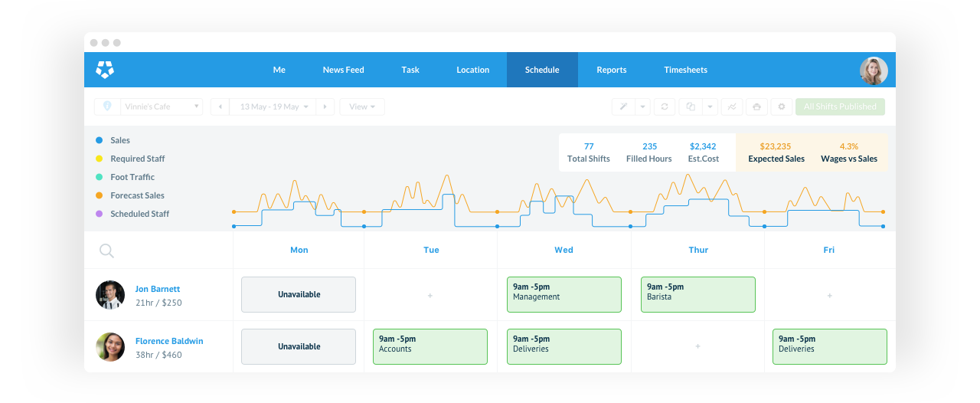Select Florence Baldwin's Tuesday Accounts shift
The width and height of the screenshot is (980, 403).
click(430, 346)
